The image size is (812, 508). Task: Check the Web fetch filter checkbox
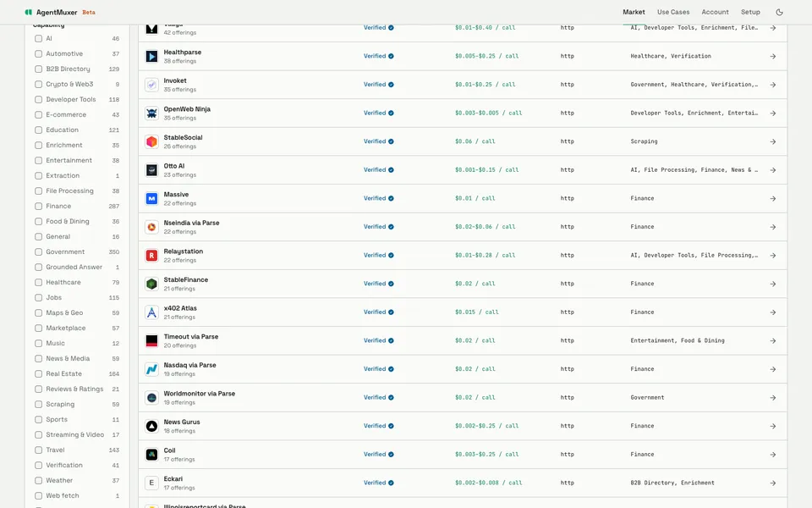click(38, 495)
